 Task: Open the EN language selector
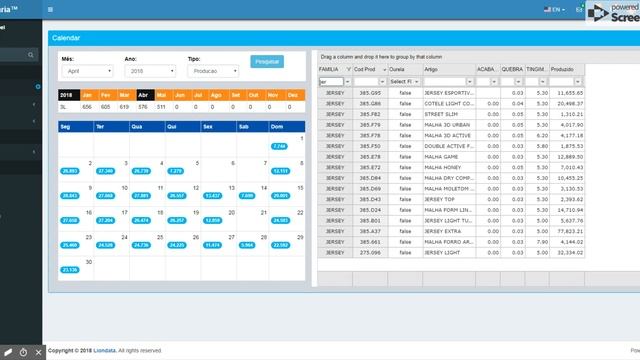pos(554,9)
